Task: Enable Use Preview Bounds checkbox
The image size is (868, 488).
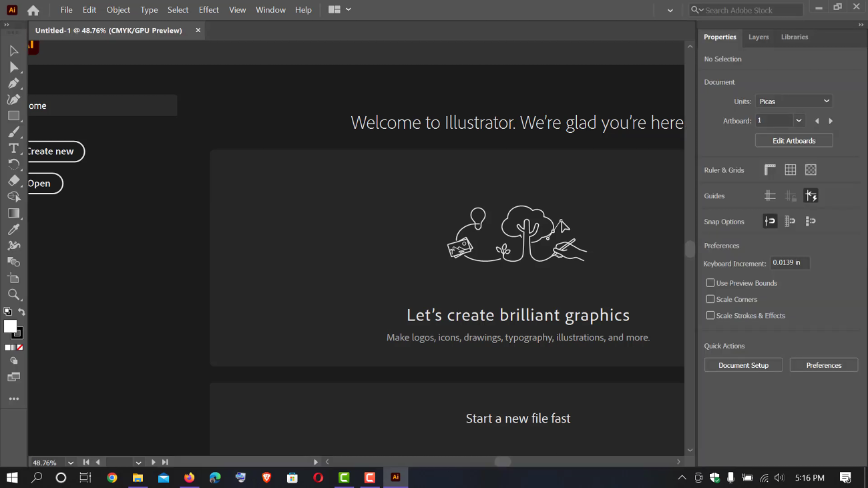Action: coord(710,283)
